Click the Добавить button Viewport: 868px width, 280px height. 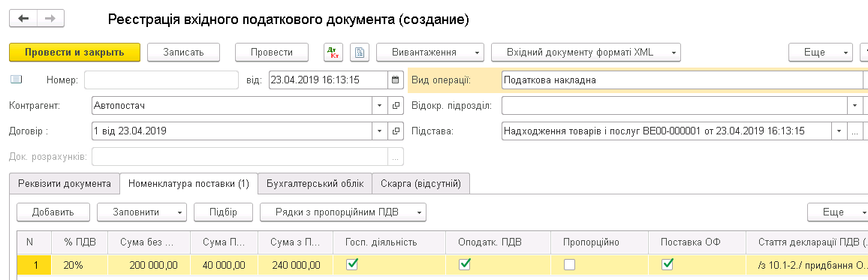(x=53, y=212)
